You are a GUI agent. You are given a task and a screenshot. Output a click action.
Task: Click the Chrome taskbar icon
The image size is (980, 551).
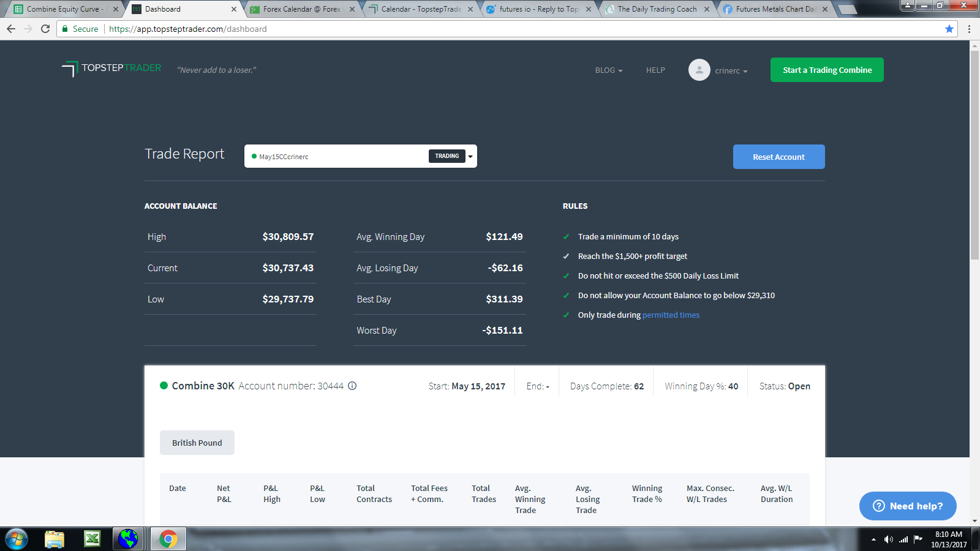coord(168,539)
